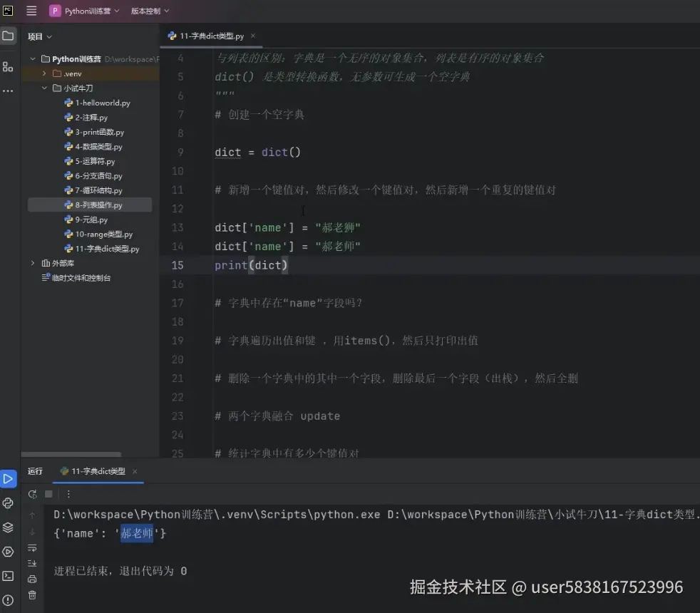The image size is (700, 613).
Task: Open the Problems tool window
Action: click(8, 600)
